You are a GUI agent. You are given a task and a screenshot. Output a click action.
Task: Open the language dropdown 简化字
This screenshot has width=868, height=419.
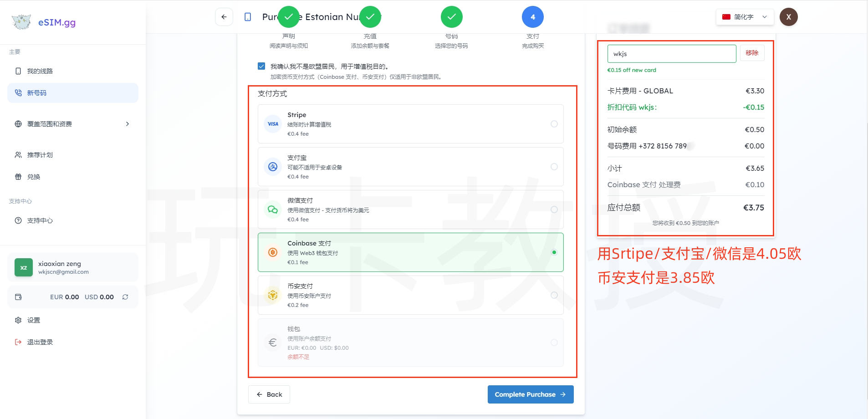(745, 17)
